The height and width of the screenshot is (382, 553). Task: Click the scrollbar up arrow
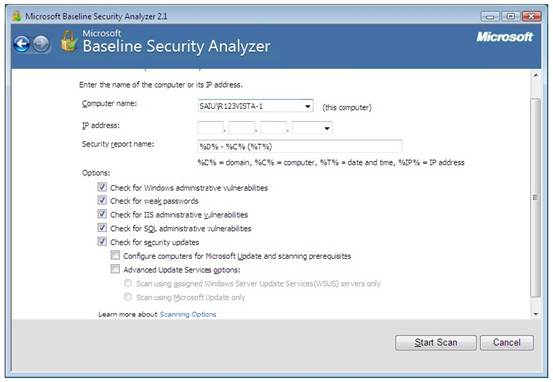(x=536, y=75)
